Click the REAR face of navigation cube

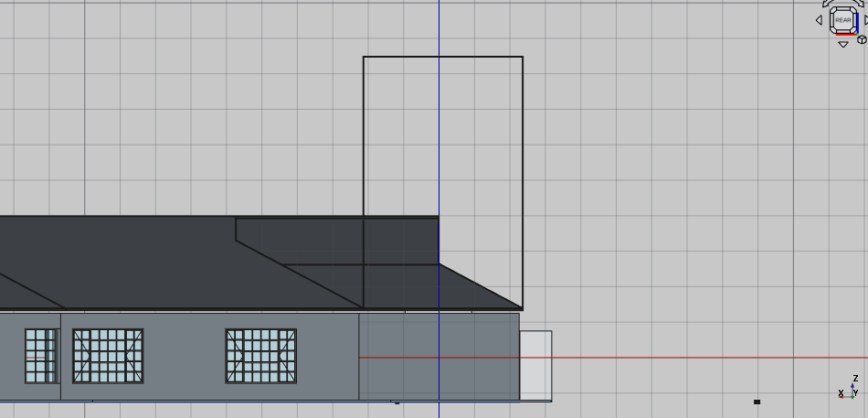[x=842, y=20]
